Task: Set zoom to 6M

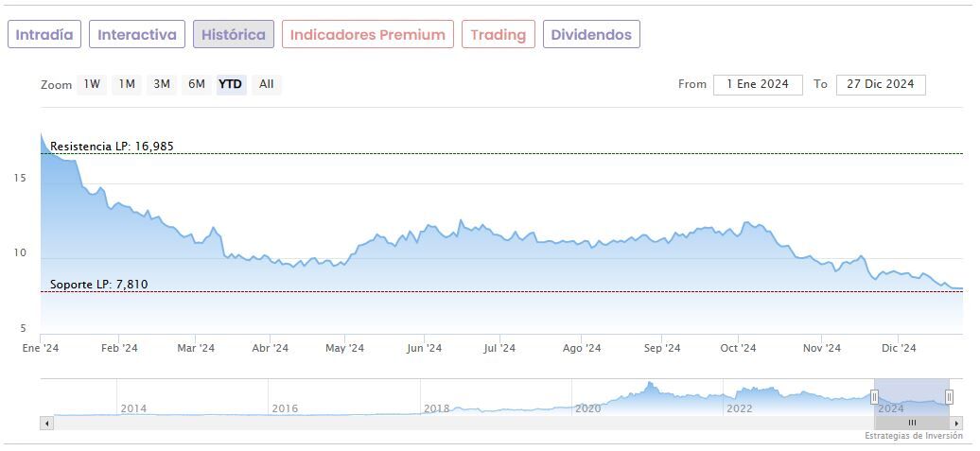Action: click(x=197, y=84)
